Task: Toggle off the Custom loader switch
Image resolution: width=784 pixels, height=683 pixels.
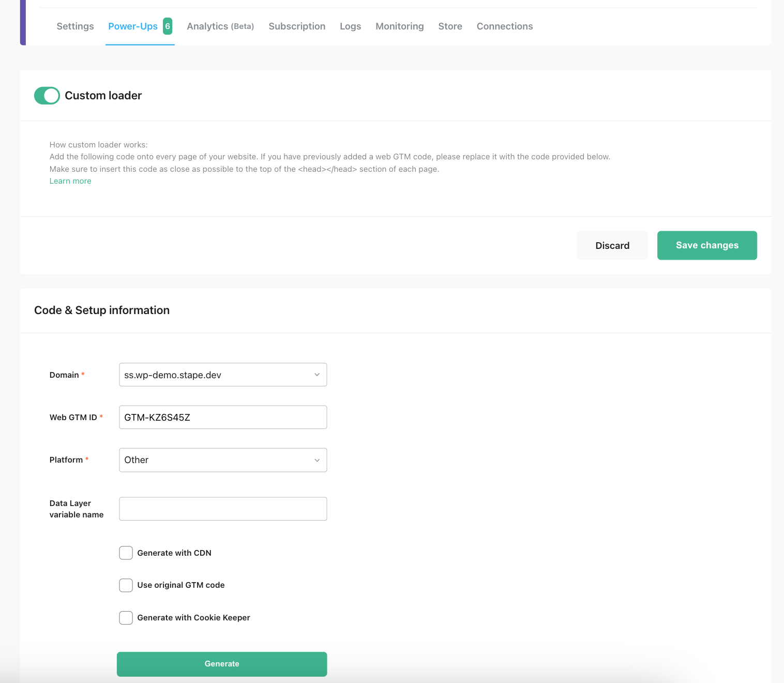Action: pyautogui.click(x=47, y=95)
